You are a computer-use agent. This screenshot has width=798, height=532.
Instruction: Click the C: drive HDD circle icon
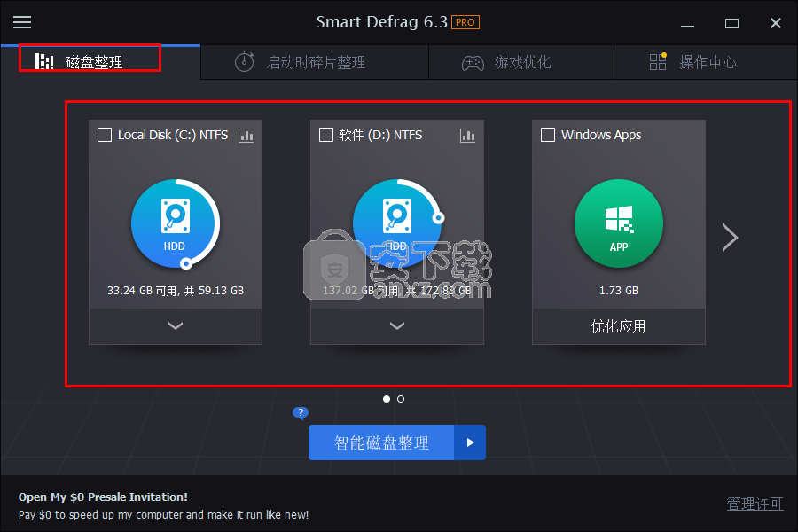pyautogui.click(x=175, y=223)
